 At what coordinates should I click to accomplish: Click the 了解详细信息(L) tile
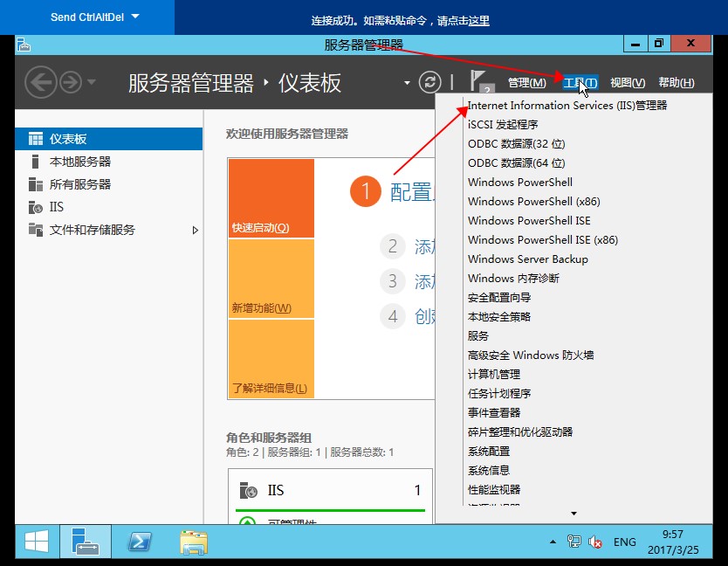(271, 359)
